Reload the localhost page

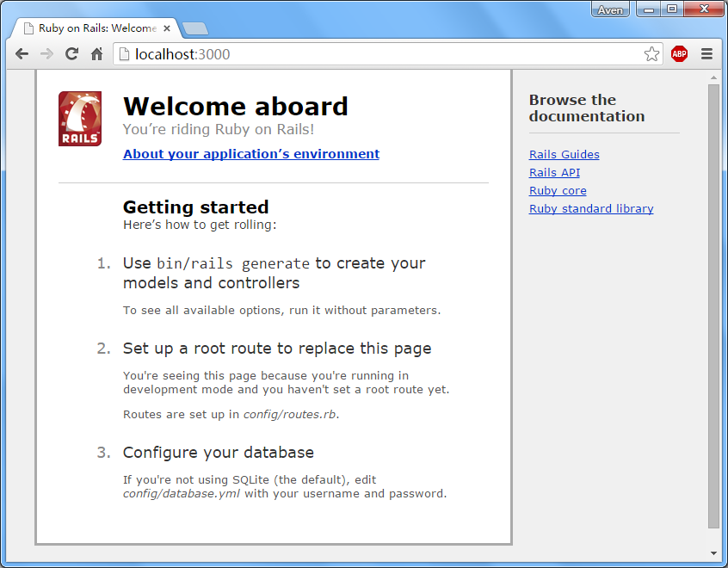click(x=71, y=54)
